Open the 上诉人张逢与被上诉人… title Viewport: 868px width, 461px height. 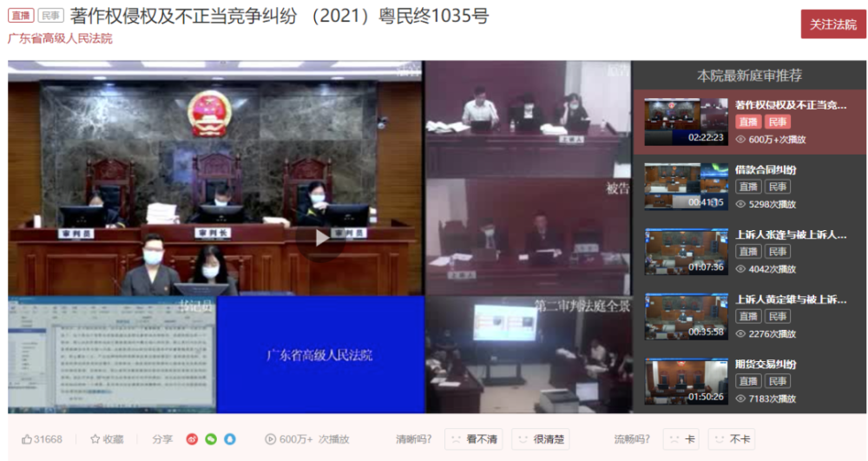pos(791,234)
